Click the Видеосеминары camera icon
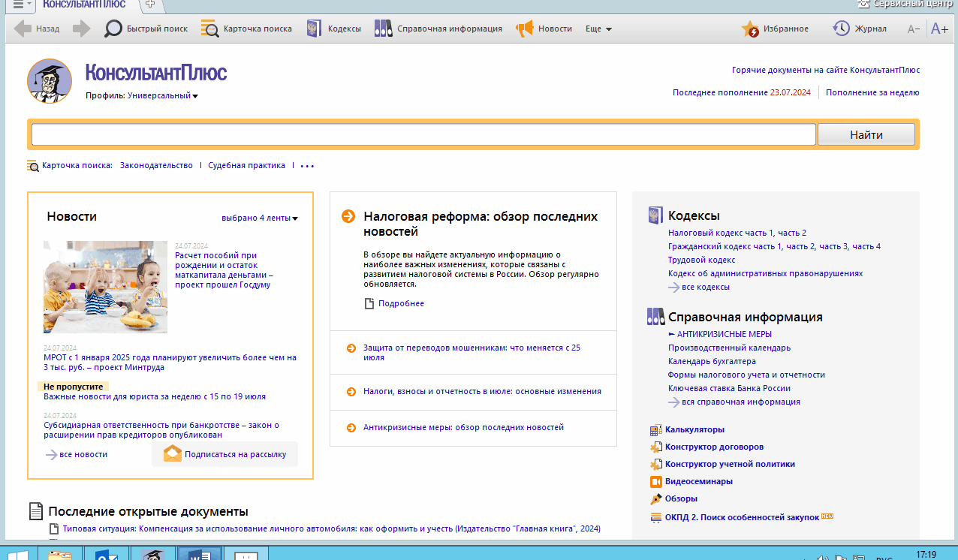958x560 pixels. 655,482
